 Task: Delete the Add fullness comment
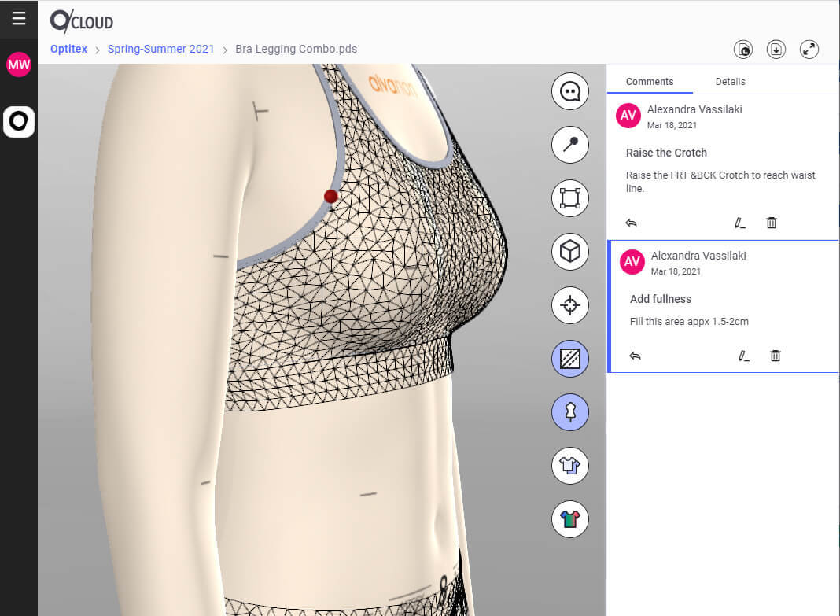coord(776,356)
